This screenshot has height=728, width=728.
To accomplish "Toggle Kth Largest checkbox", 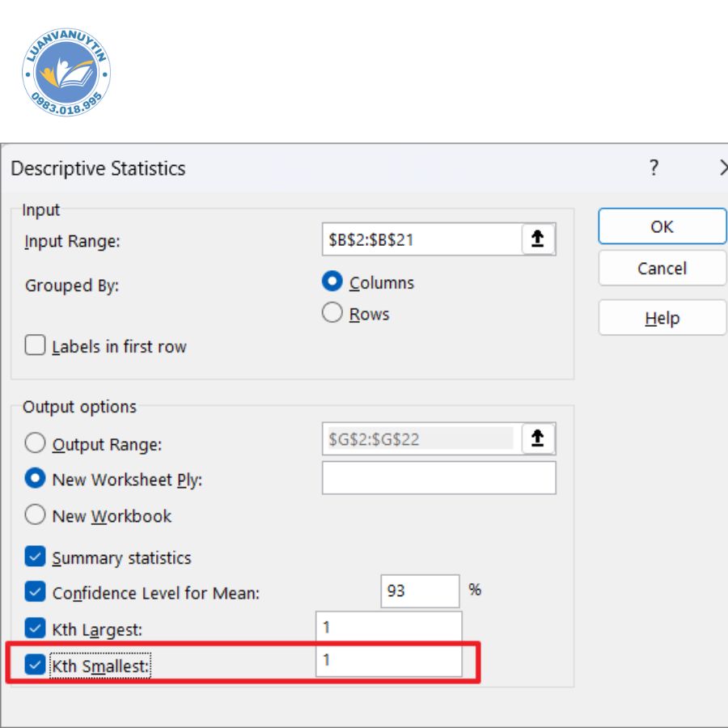I will pos(36,628).
